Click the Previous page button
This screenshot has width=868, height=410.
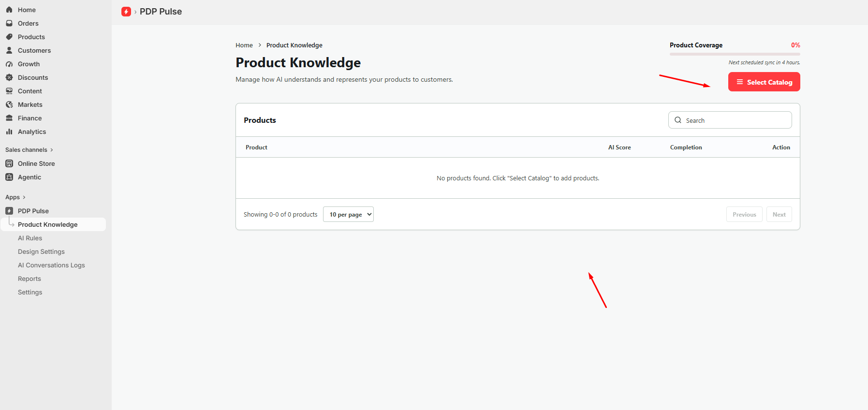[x=744, y=214]
